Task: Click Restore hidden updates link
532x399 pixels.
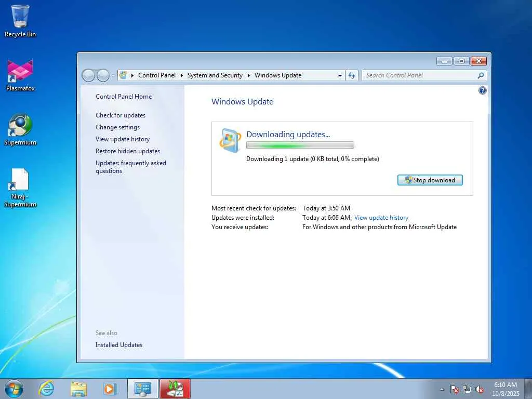Action: pos(128,151)
